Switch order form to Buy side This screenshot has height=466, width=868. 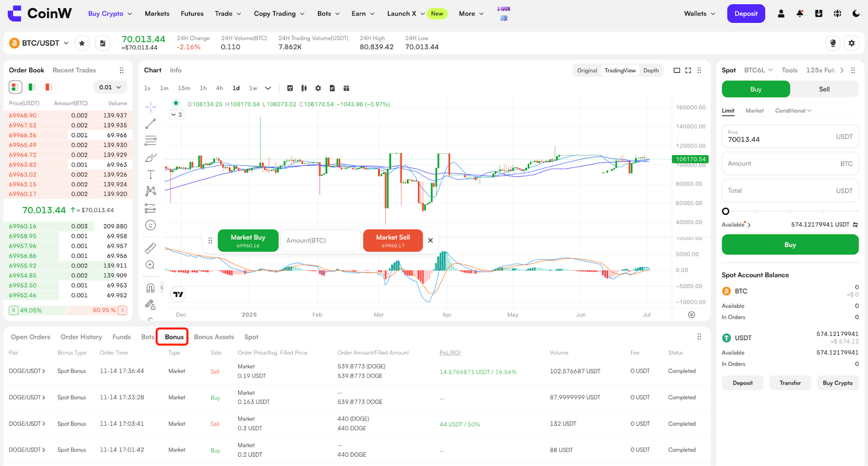[x=756, y=89]
